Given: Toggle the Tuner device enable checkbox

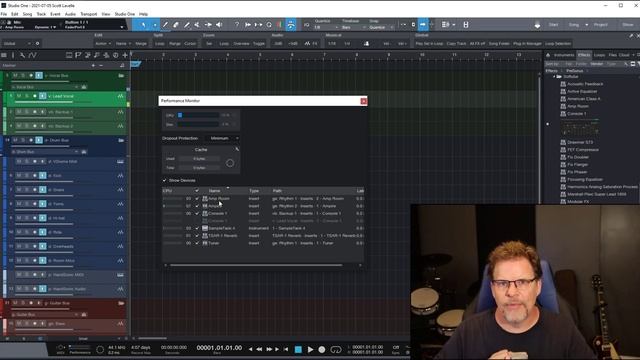Looking at the screenshot, I should [x=197, y=243].
